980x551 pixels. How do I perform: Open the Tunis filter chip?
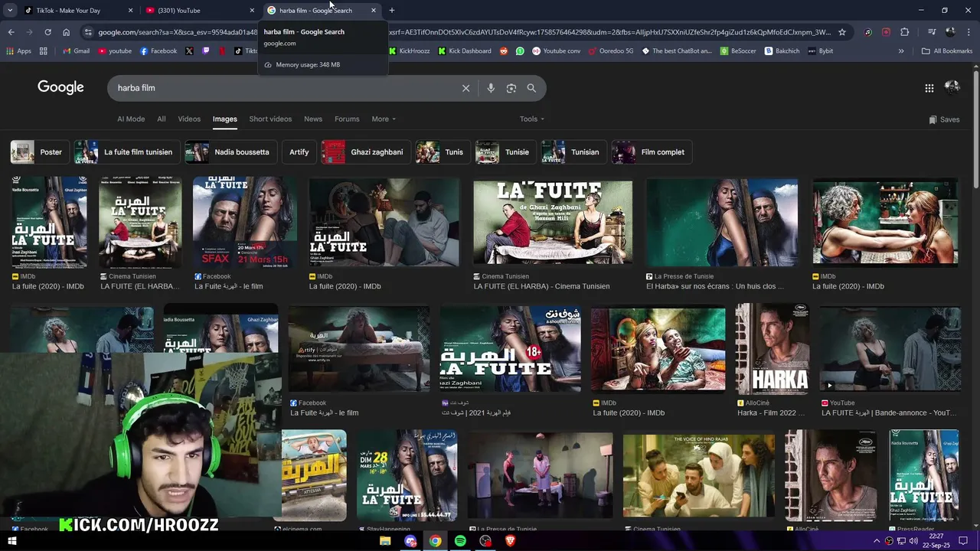pos(442,152)
